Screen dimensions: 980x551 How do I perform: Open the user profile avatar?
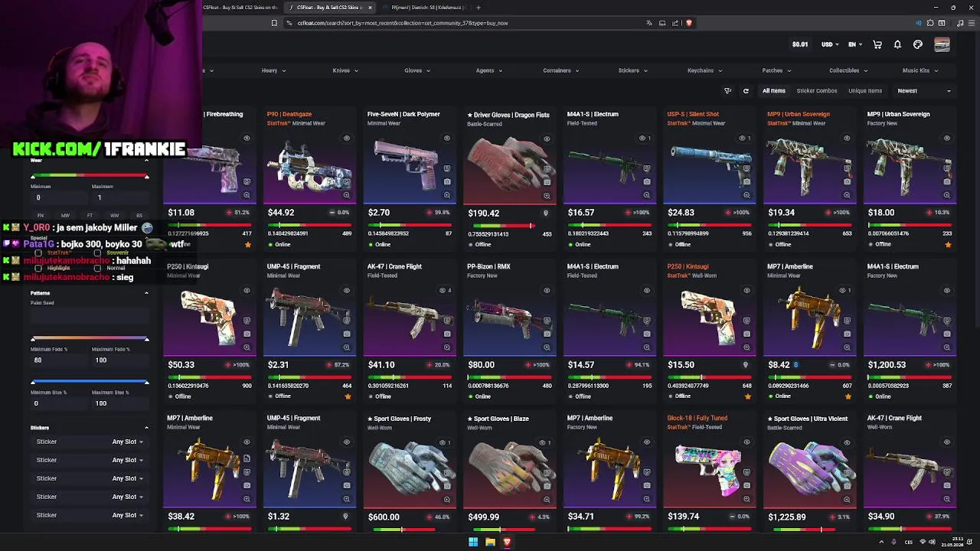click(x=942, y=44)
